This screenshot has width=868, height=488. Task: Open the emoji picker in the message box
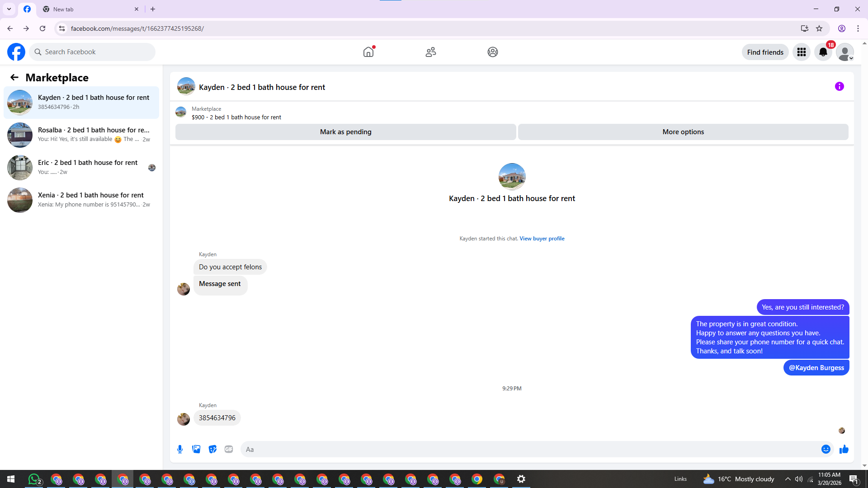826,449
